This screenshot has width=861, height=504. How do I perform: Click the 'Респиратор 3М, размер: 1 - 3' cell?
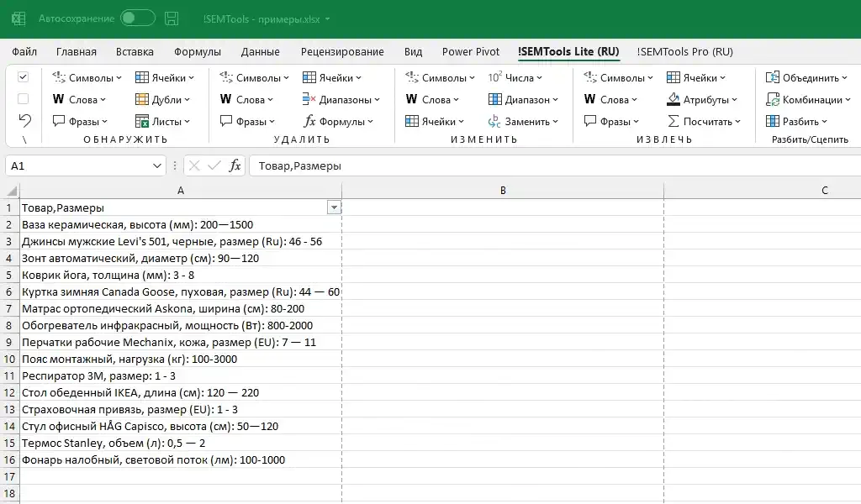[181, 376]
